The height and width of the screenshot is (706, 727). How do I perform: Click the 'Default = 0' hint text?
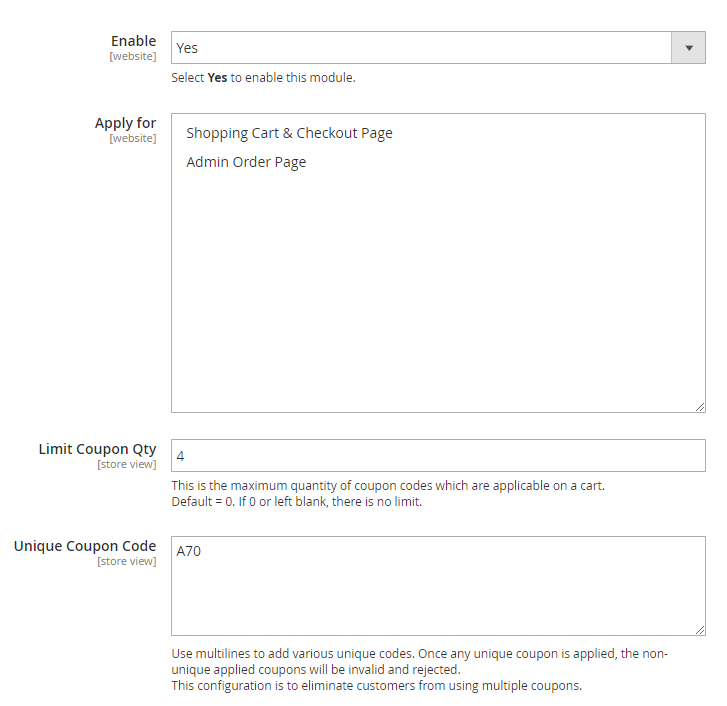[296, 502]
